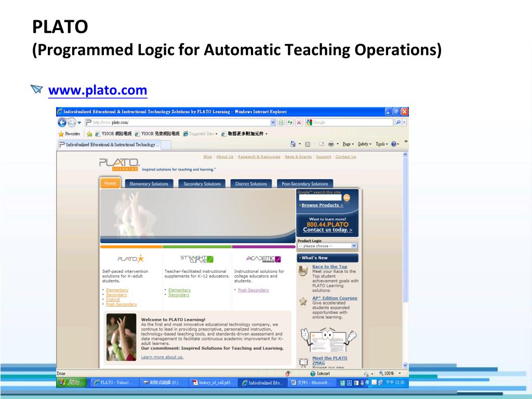Click the Windows Start button

[72, 382]
